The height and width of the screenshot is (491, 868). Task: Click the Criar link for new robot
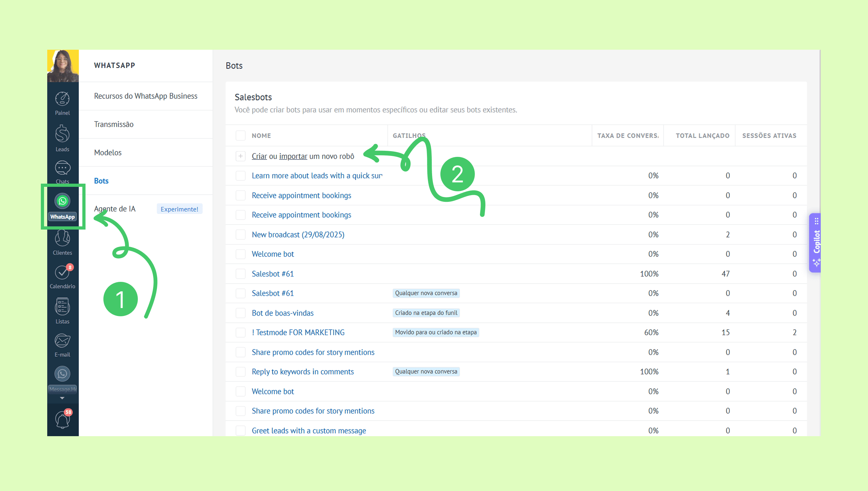click(259, 156)
